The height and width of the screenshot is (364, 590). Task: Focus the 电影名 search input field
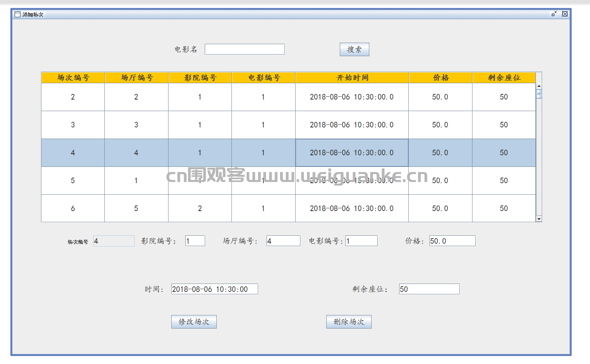coord(245,49)
